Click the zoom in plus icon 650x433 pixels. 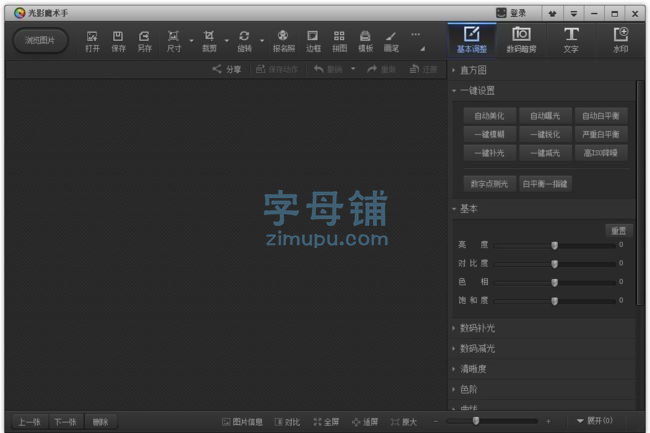pyautogui.click(x=548, y=421)
